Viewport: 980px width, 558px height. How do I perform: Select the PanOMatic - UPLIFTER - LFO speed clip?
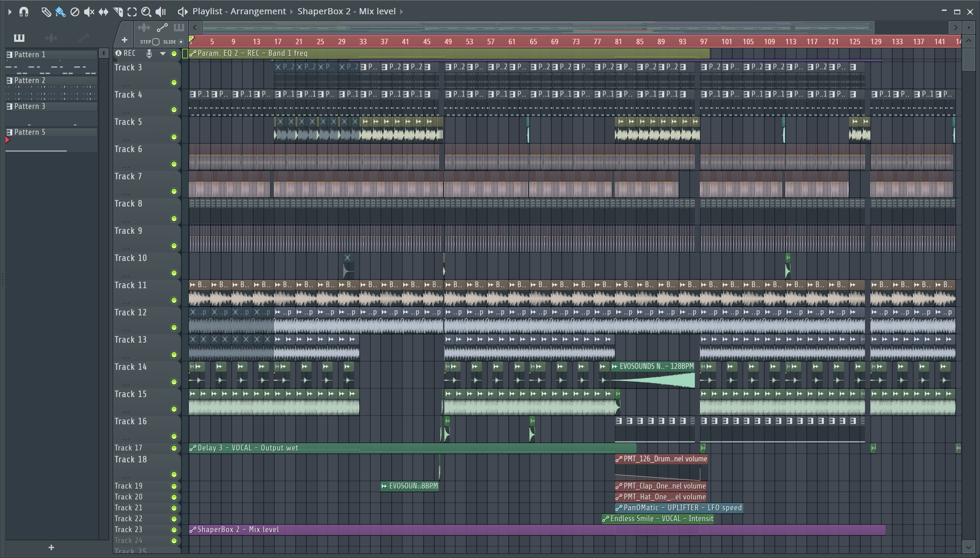(679, 508)
